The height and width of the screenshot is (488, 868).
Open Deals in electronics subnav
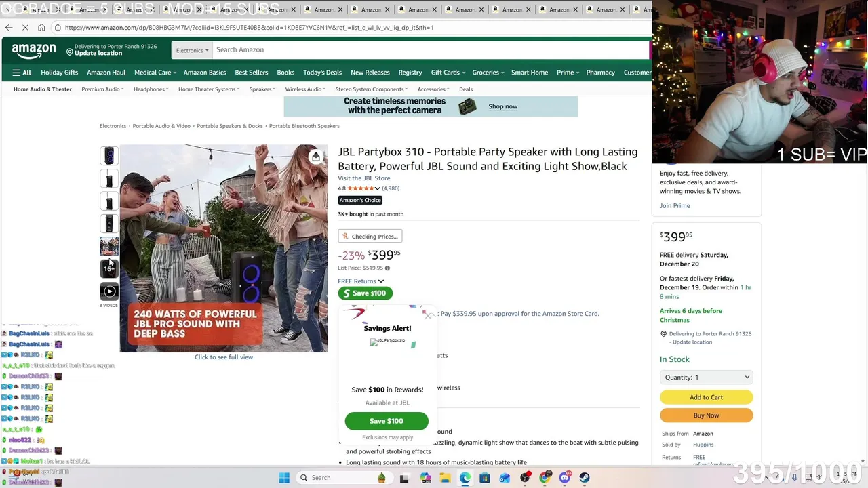point(466,89)
